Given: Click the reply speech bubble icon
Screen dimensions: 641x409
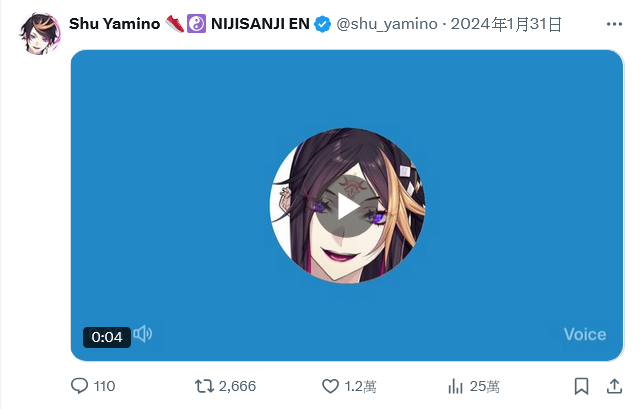Looking at the screenshot, I should pyautogui.click(x=79, y=386).
